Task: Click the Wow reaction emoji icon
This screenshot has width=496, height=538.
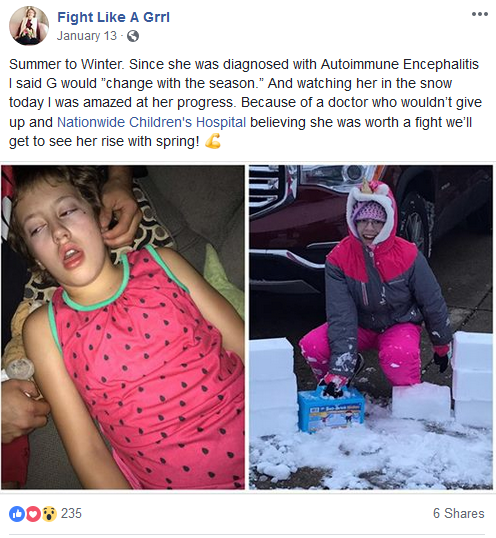Action: pos(49,514)
